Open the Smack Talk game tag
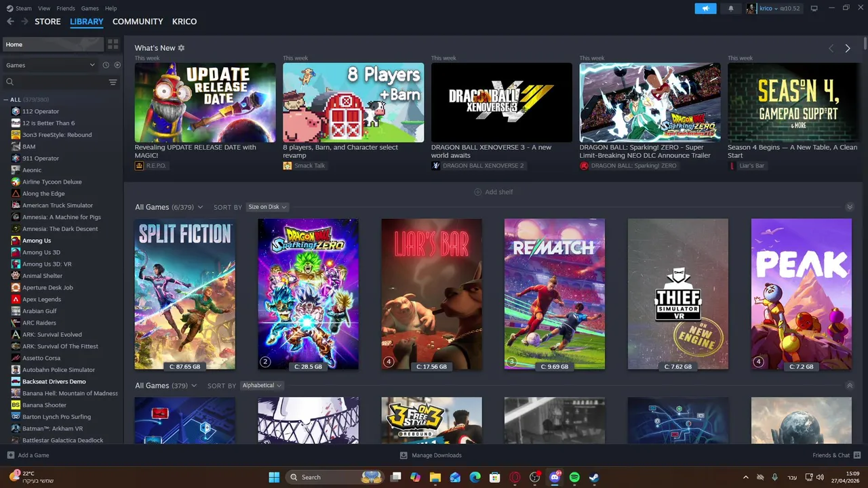The height and width of the screenshot is (488, 868). click(304, 165)
